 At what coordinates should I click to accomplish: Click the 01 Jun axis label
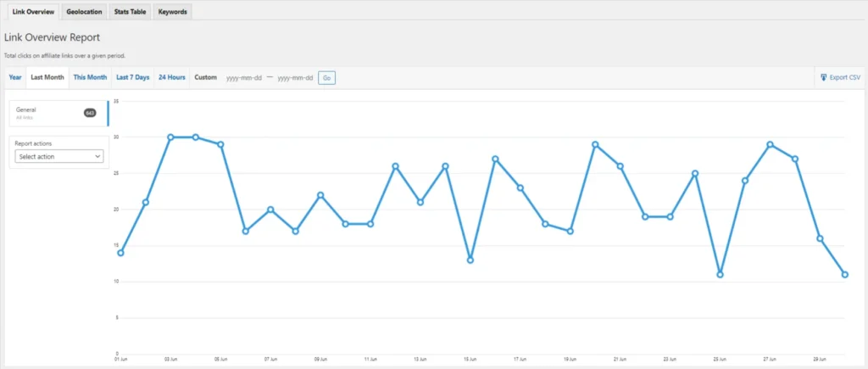tap(120, 359)
